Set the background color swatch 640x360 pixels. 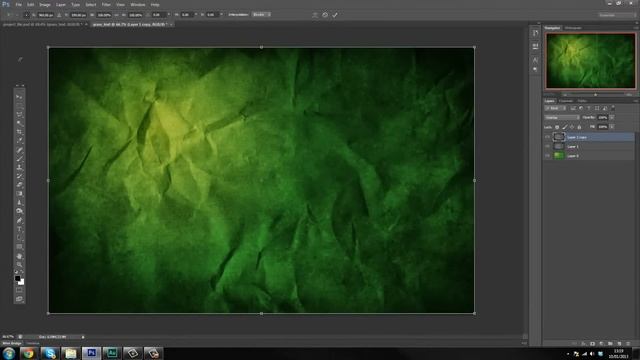[21, 282]
